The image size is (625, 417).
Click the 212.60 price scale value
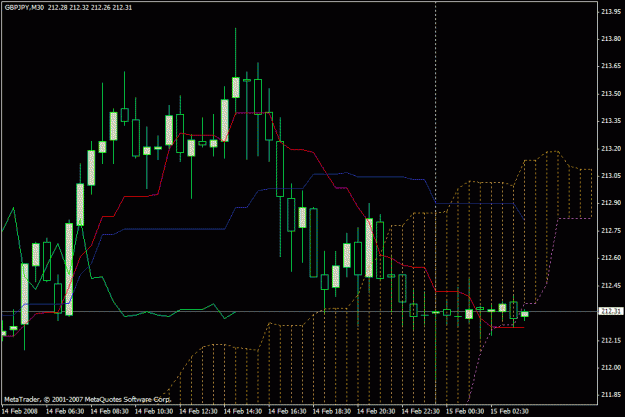click(611, 258)
